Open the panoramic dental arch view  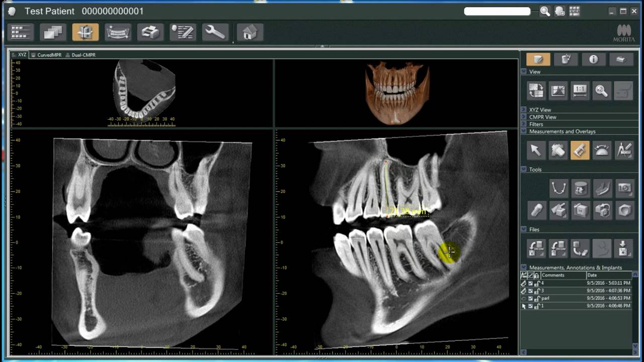pyautogui.click(x=118, y=32)
